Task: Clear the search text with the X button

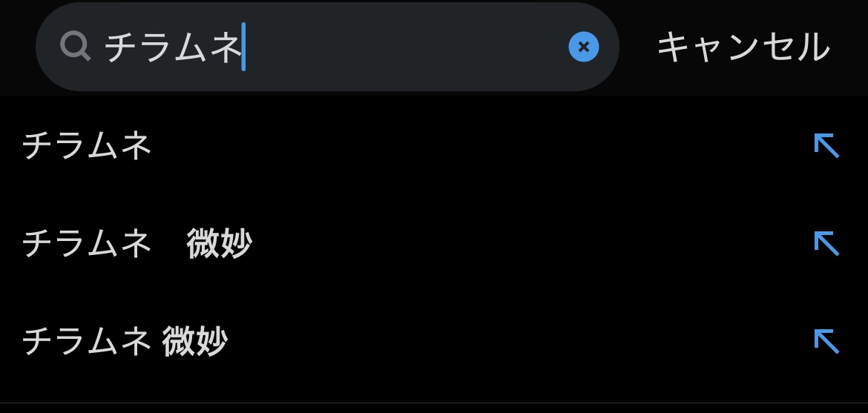Action: 583,47
